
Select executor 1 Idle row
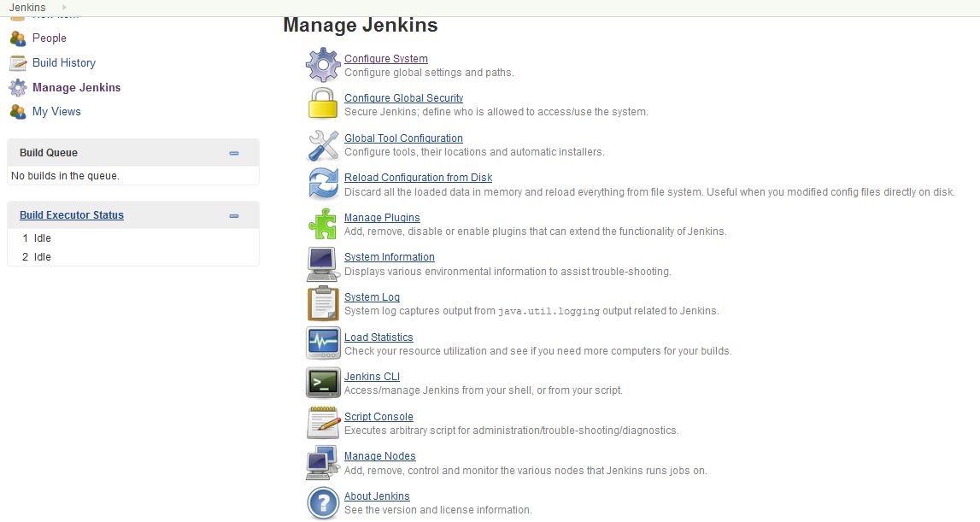click(133, 238)
